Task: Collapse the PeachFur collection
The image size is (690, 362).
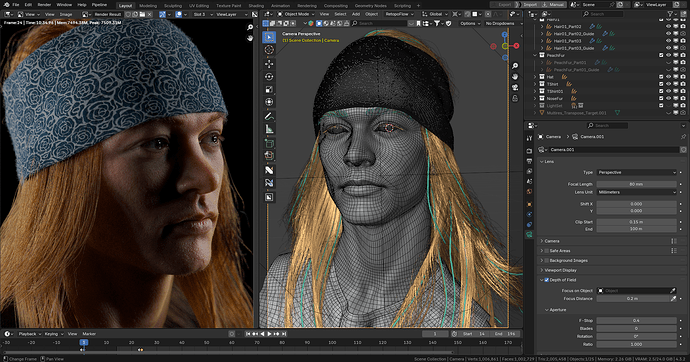Action: tap(536, 55)
